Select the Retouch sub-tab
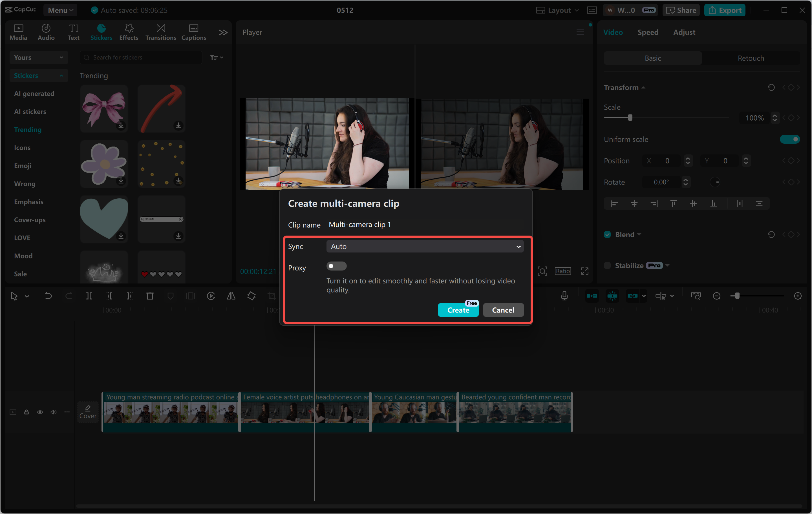Screen dimensions: 812x514 point(751,58)
